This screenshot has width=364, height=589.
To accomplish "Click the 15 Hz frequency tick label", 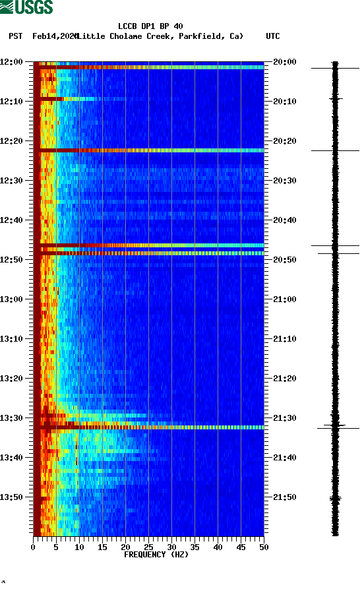I will coord(102,547).
